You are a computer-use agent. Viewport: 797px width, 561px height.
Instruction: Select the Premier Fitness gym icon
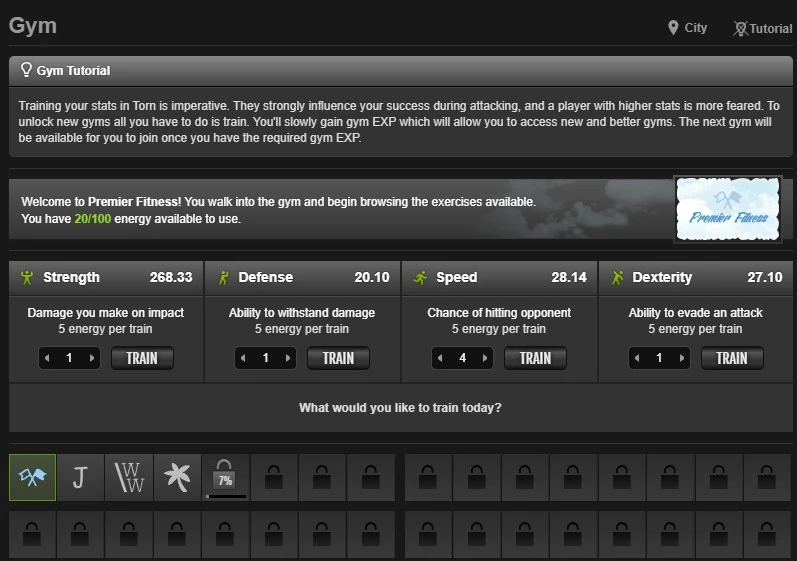[x=32, y=477]
